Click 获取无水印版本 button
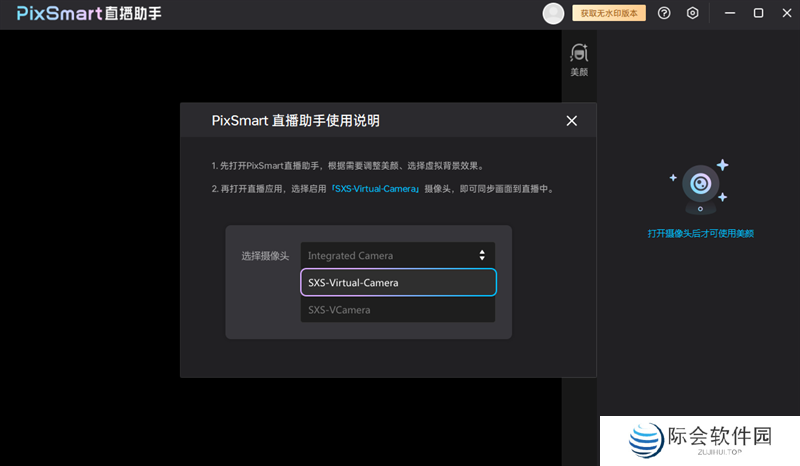This screenshot has height=466, width=800. 609,13
